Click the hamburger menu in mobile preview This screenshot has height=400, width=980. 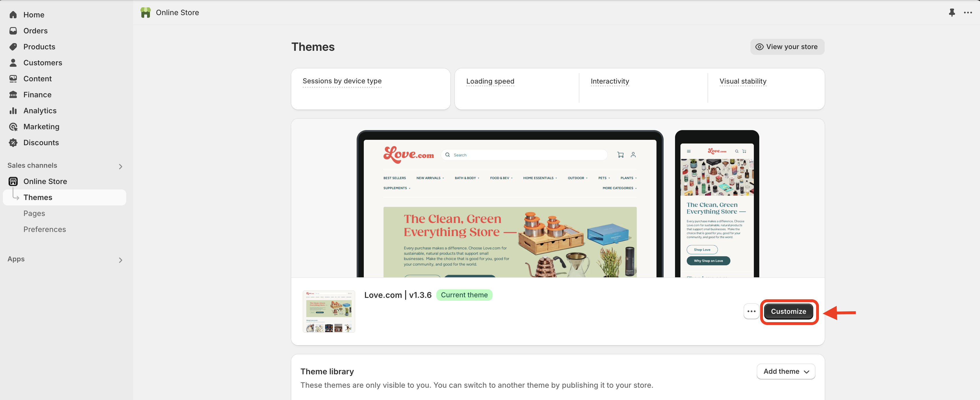(688, 151)
